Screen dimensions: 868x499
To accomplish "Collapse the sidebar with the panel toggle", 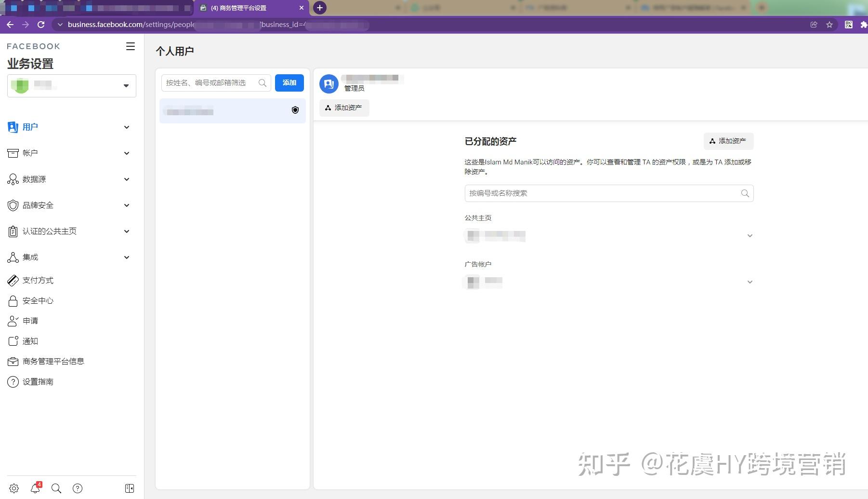I will pyautogui.click(x=129, y=488).
